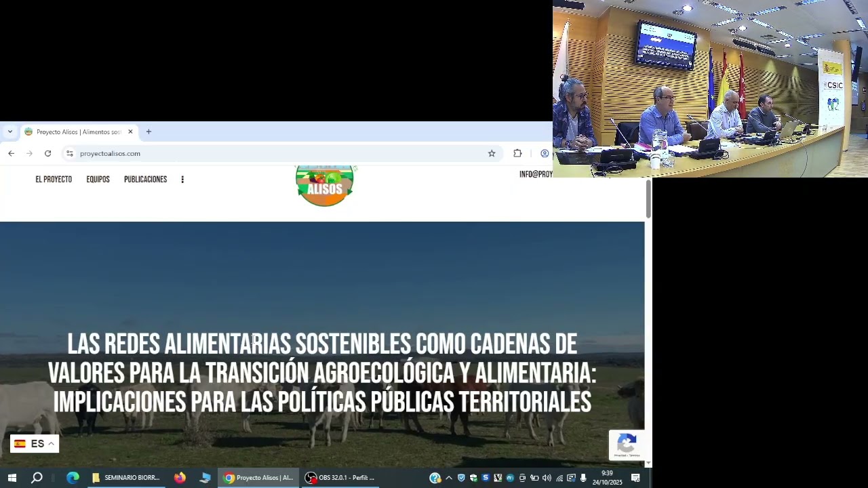Open the Equipos menu item
The image size is (868, 488).
[98, 180]
